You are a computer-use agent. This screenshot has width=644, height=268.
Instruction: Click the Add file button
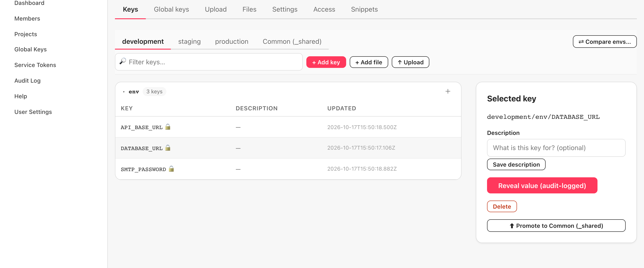(369, 62)
